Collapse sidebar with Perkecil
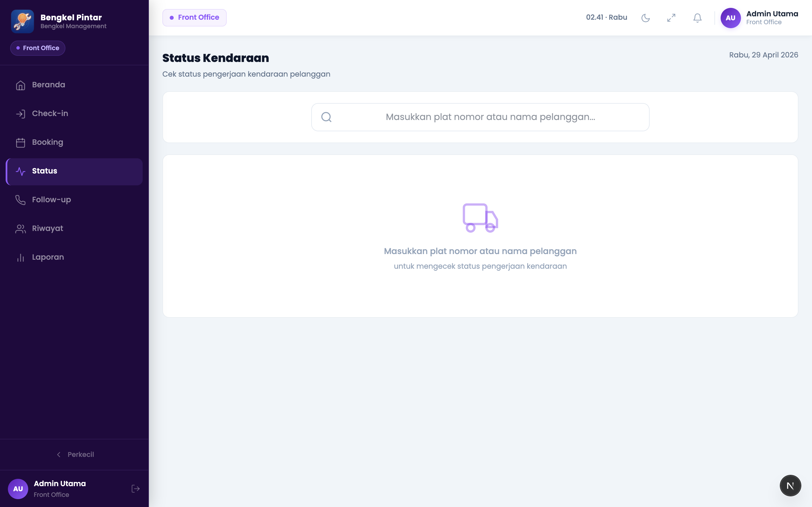Image resolution: width=812 pixels, height=507 pixels. [74, 454]
